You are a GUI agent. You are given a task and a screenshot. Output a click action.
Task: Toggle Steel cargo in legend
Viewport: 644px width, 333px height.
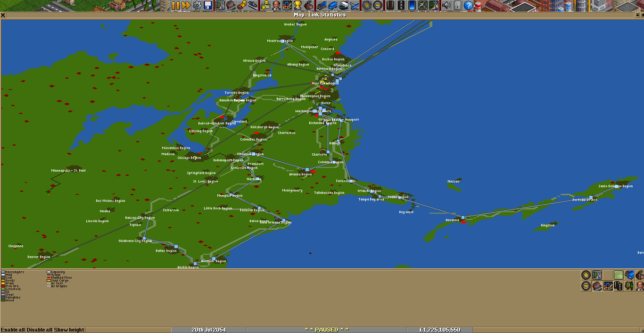tap(8, 294)
